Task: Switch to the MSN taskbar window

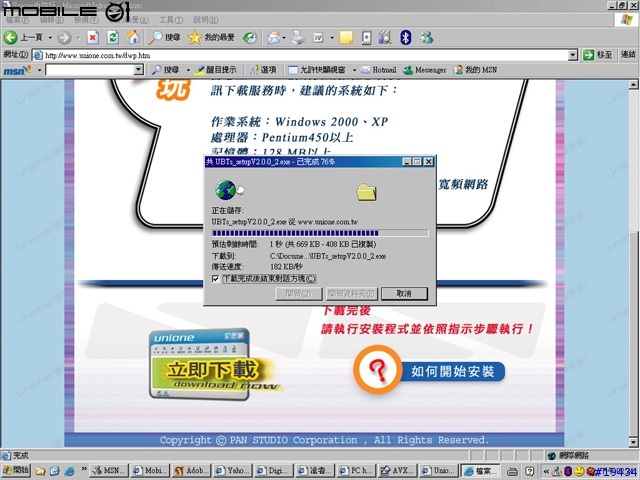Action: [109, 471]
